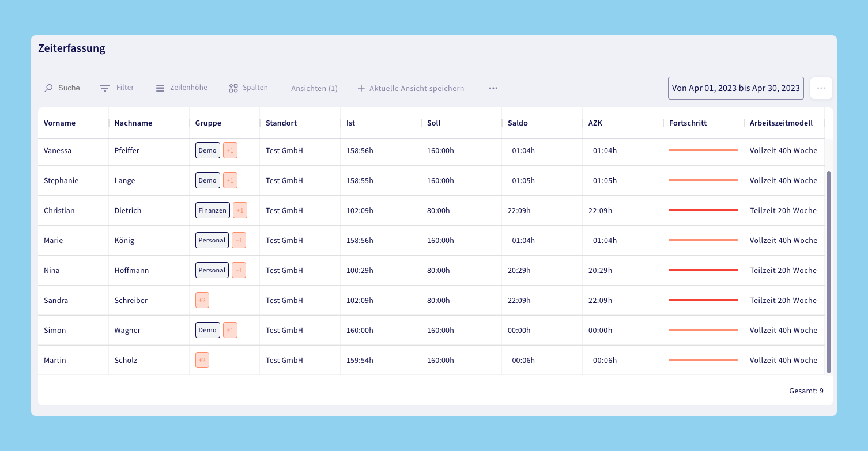Click the Zeilenhöhe row height icon
This screenshot has height=451, width=868.
(x=160, y=88)
